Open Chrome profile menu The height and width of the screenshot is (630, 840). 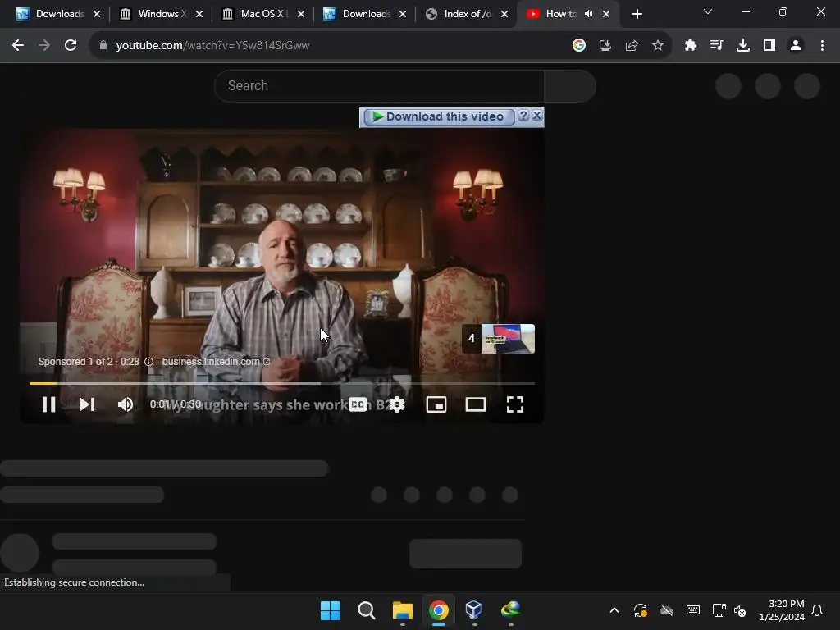coord(796,46)
